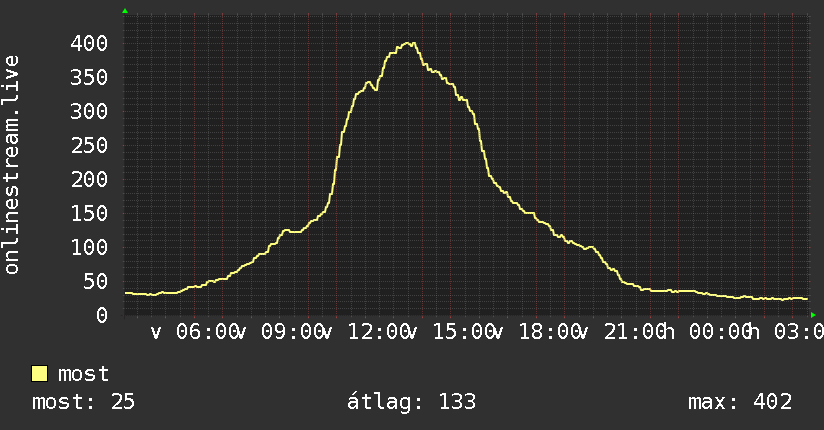Screen dimensions: 824x430
Task: Click the 'v 15:00' time axis label
Action: [x=452, y=332]
